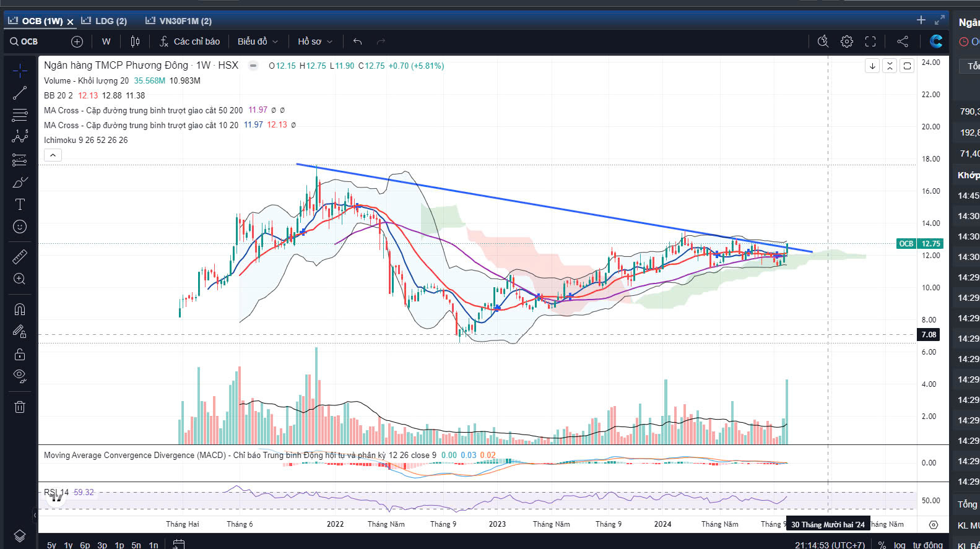This screenshot has height=549, width=980.
Task: Collapse the indicator legend with chevron
Action: pos(53,155)
